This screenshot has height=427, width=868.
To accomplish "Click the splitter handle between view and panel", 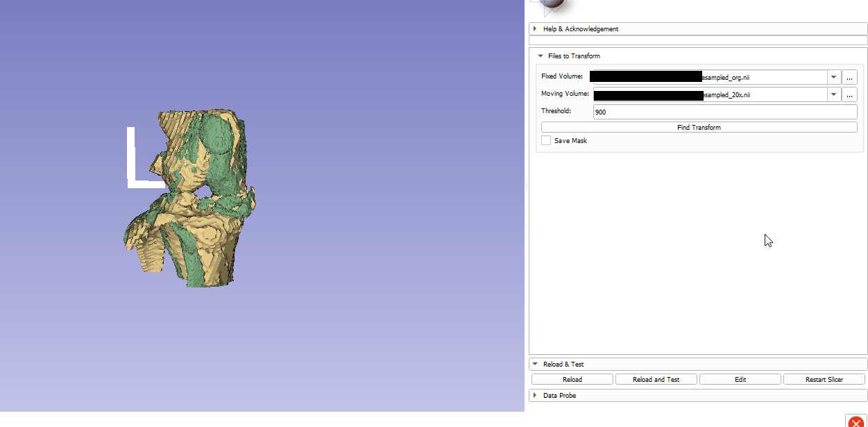I will [527, 186].
